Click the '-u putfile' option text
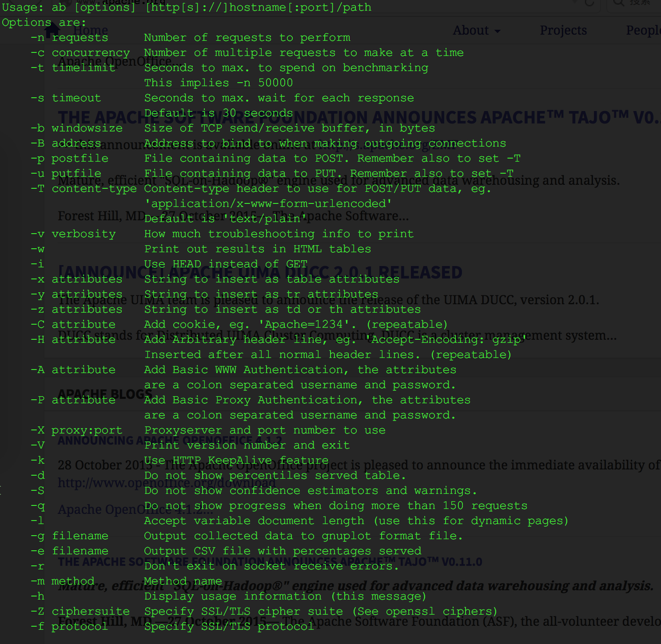The height and width of the screenshot is (644, 661). (x=66, y=174)
